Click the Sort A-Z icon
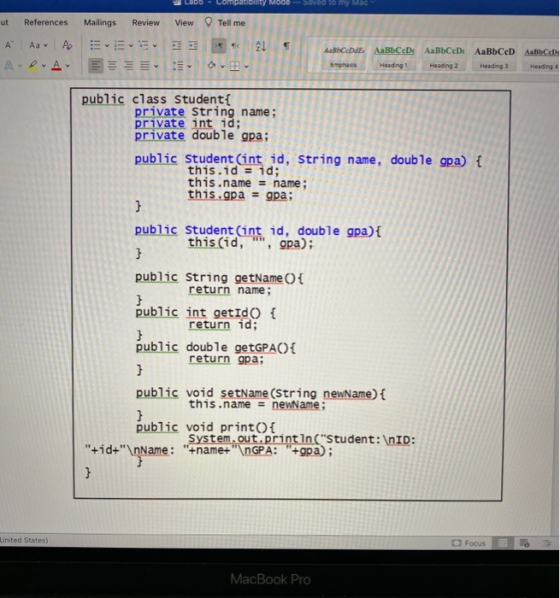 point(261,46)
